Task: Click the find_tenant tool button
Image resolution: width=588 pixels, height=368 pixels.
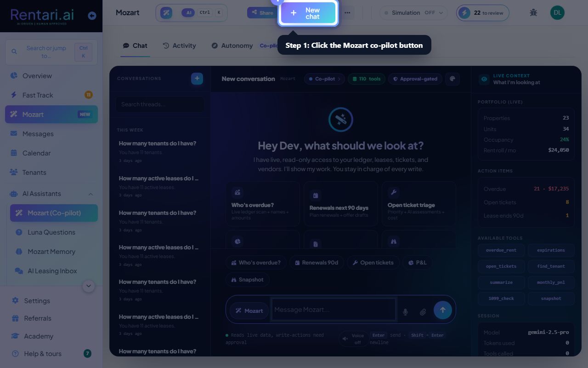Action: coord(551,266)
